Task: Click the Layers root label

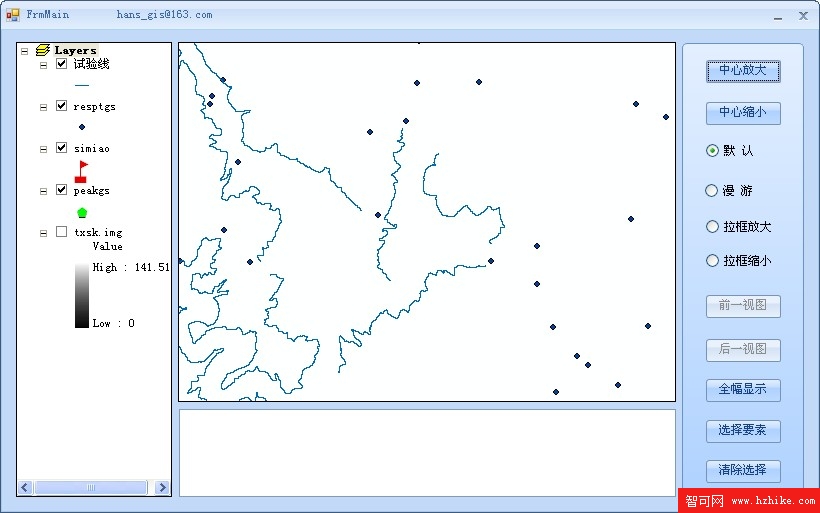Action: tap(75, 51)
